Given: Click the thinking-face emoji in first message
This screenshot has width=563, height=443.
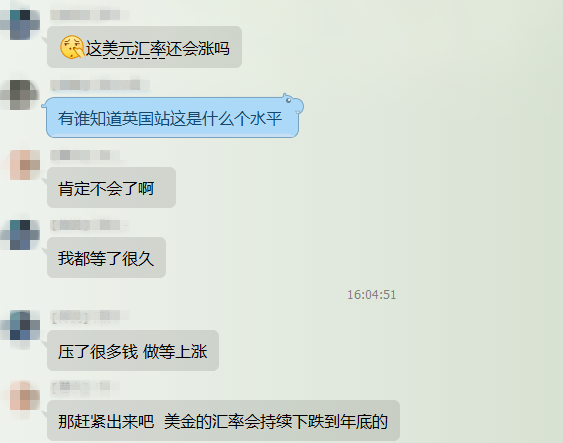Looking at the screenshot, I should (x=72, y=47).
